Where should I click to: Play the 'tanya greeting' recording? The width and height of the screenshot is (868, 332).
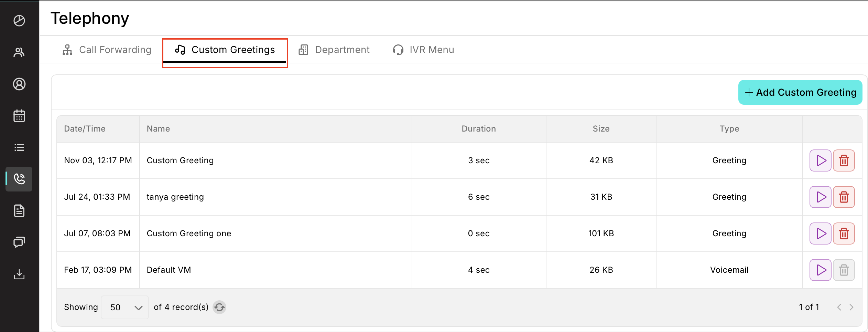821,197
